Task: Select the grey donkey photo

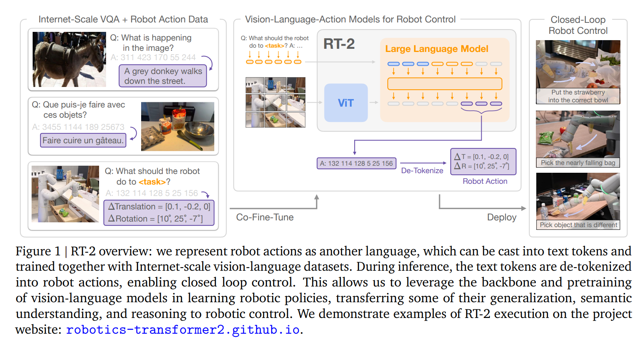Action: pyautogui.click(x=69, y=59)
